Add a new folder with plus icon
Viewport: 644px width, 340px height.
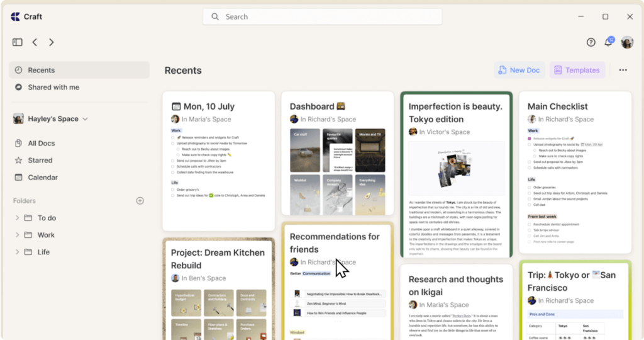pos(140,201)
